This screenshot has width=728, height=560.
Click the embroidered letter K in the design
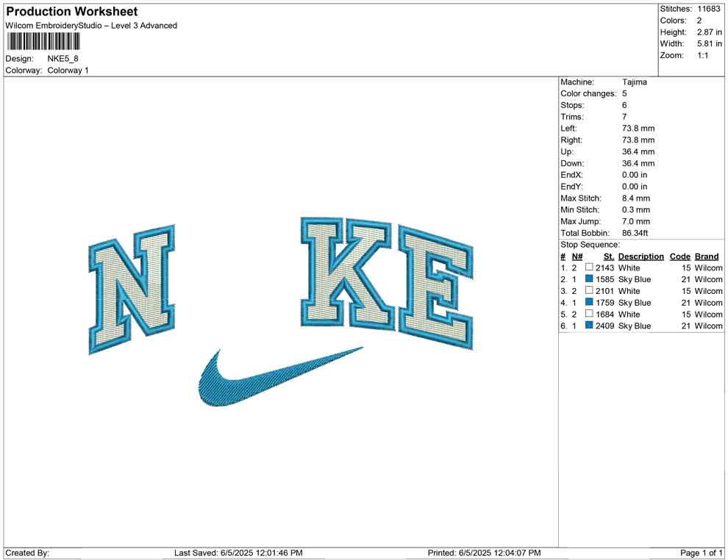pos(348,273)
